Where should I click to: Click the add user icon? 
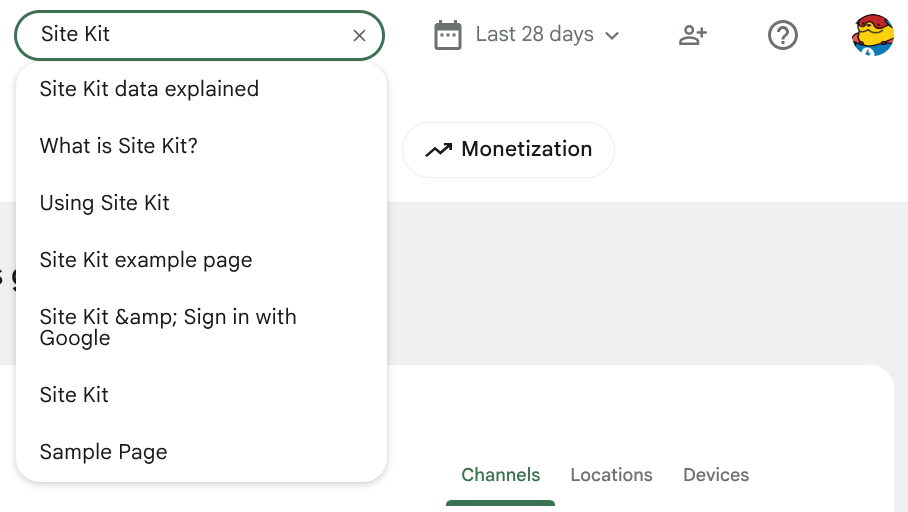tap(692, 35)
